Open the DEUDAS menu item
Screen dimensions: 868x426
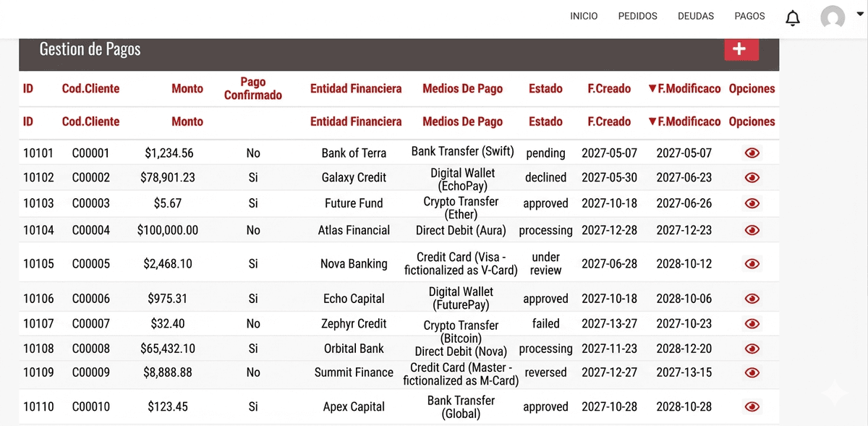coord(696,16)
